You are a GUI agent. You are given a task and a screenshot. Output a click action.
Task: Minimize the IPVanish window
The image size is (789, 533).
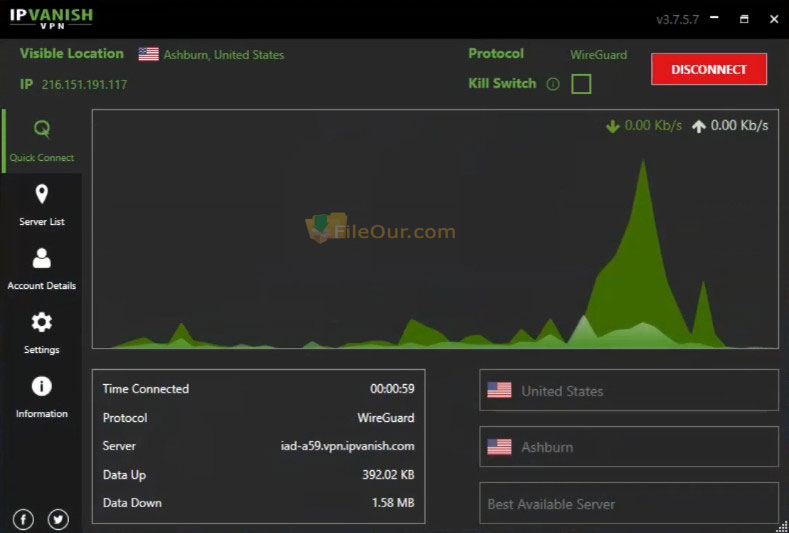[x=714, y=19]
